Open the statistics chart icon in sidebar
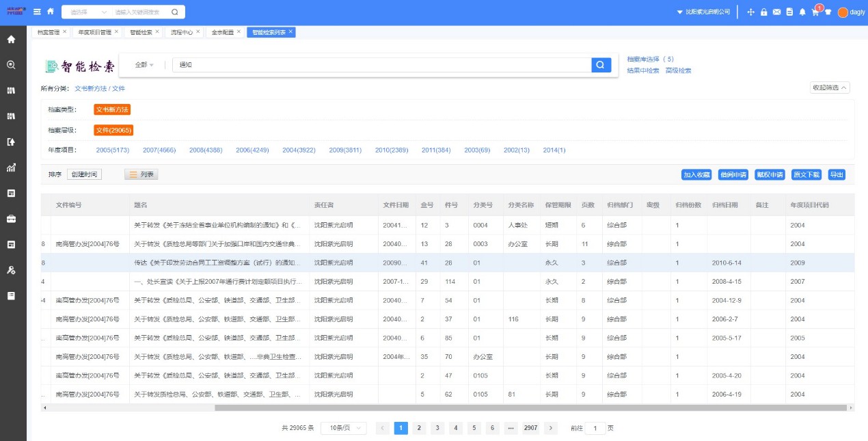The height and width of the screenshot is (441, 868). point(11,168)
